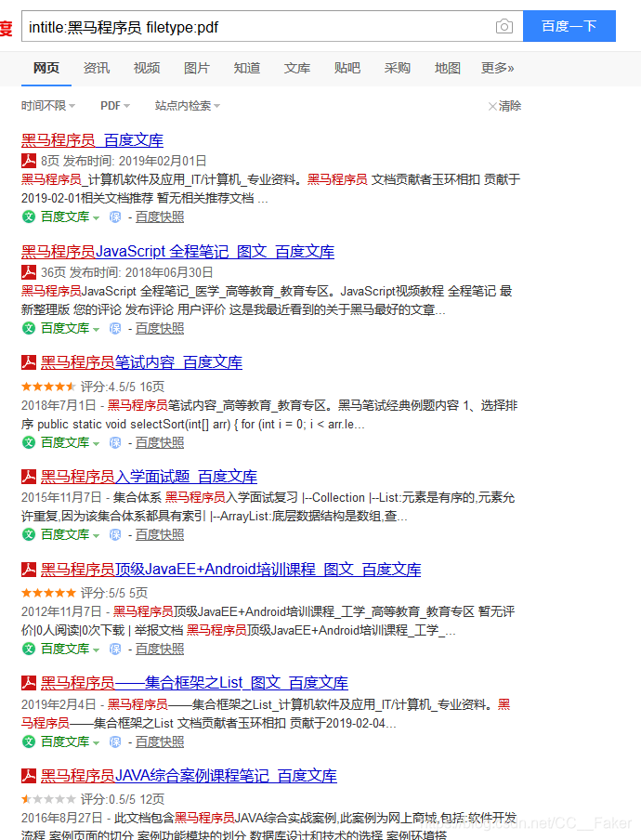Open 百度快照 for first result

click(160, 217)
